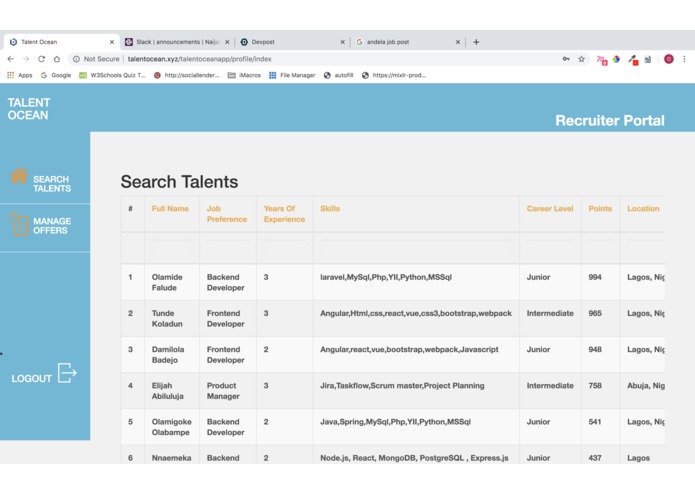Open Chrome three-dot menu
Viewport: 695px width, 494px height.
click(684, 59)
